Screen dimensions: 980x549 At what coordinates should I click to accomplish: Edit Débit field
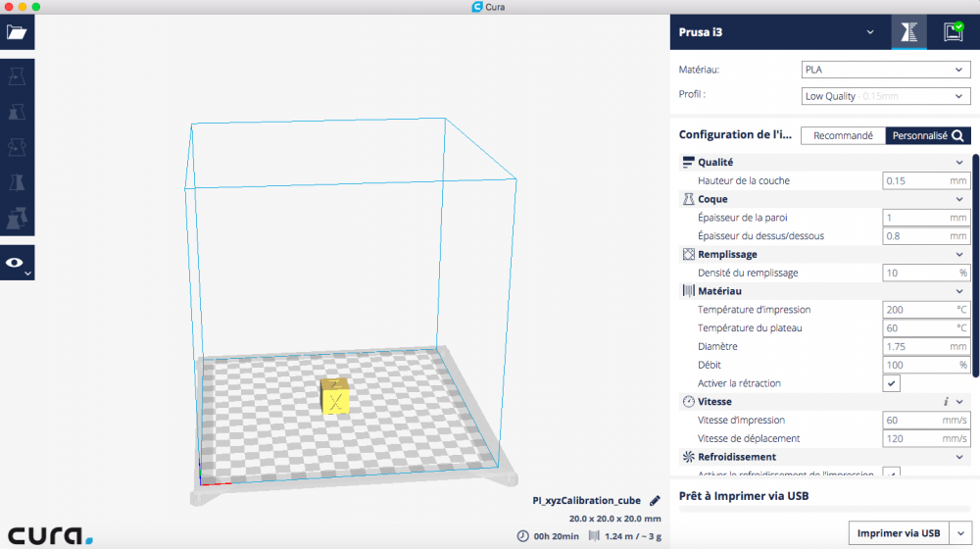pos(926,365)
